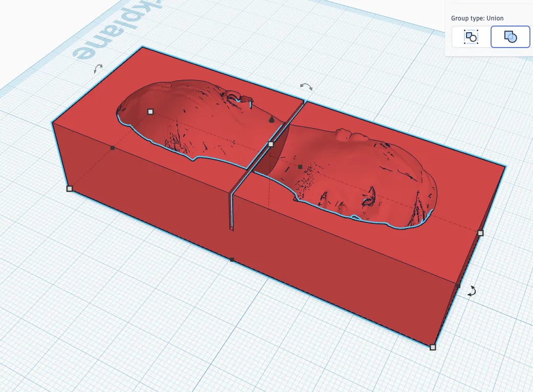Select white corner handle at box's leftmost bottom corner
The image size is (533, 392).
click(x=70, y=189)
